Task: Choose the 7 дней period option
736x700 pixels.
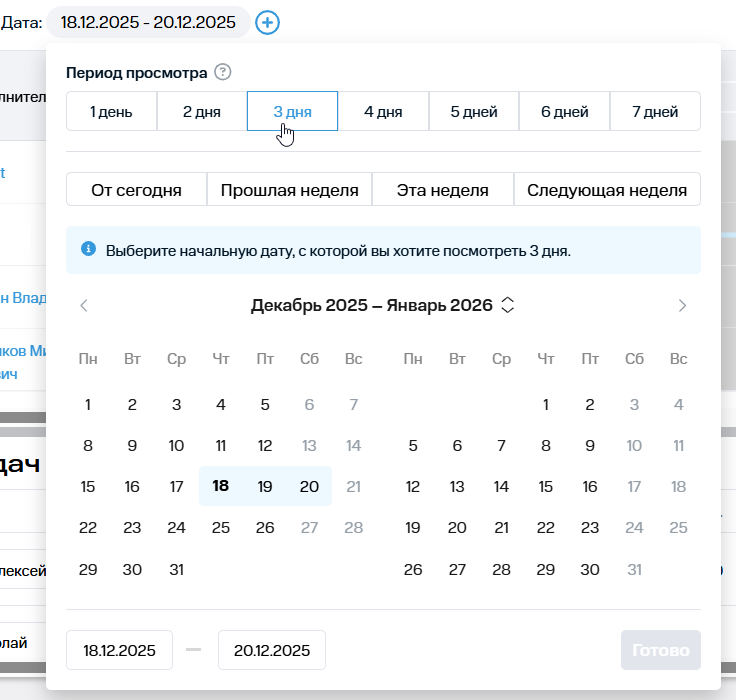Action: [655, 111]
